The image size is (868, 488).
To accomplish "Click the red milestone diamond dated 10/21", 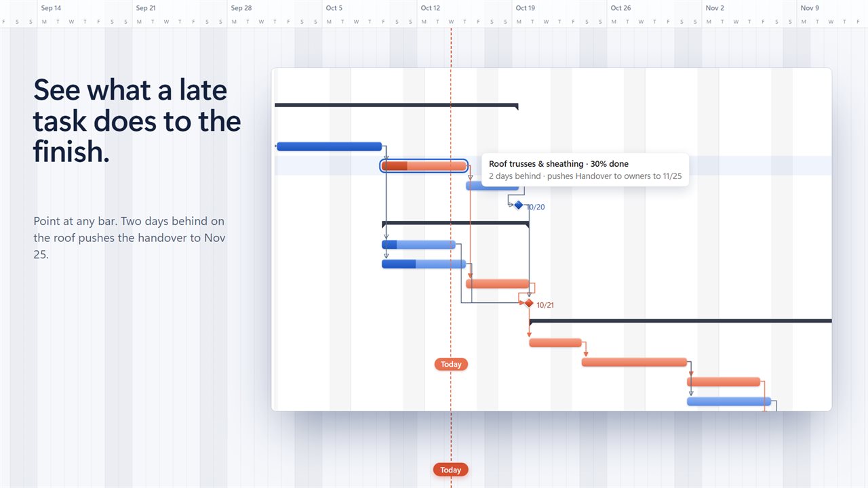I will [x=529, y=303].
